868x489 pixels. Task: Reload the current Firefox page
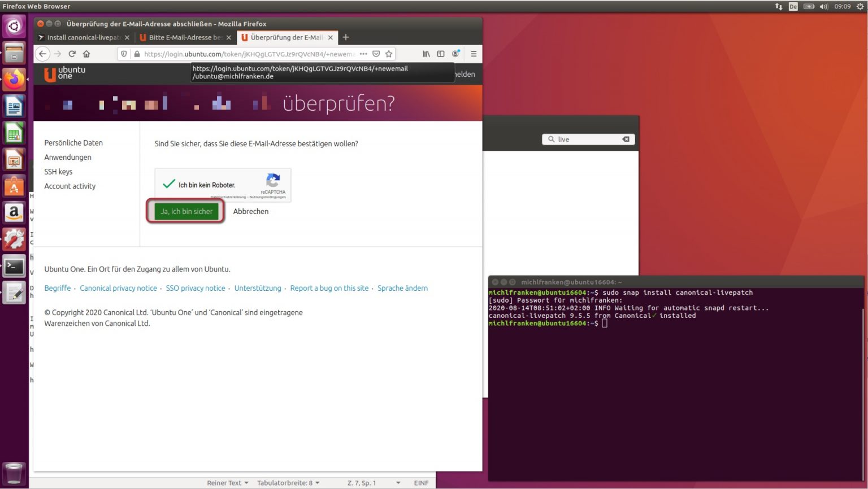point(72,54)
